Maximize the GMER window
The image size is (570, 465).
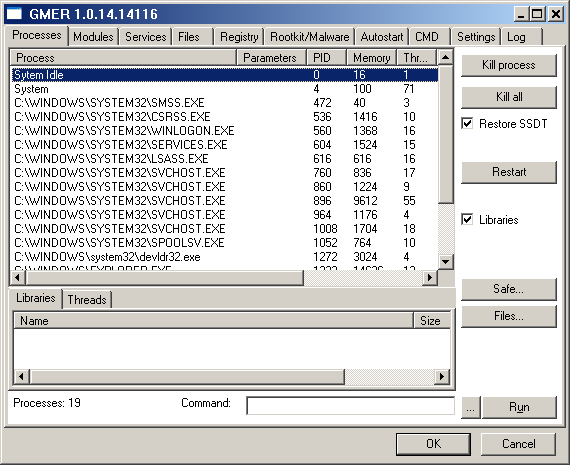point(537,15)
